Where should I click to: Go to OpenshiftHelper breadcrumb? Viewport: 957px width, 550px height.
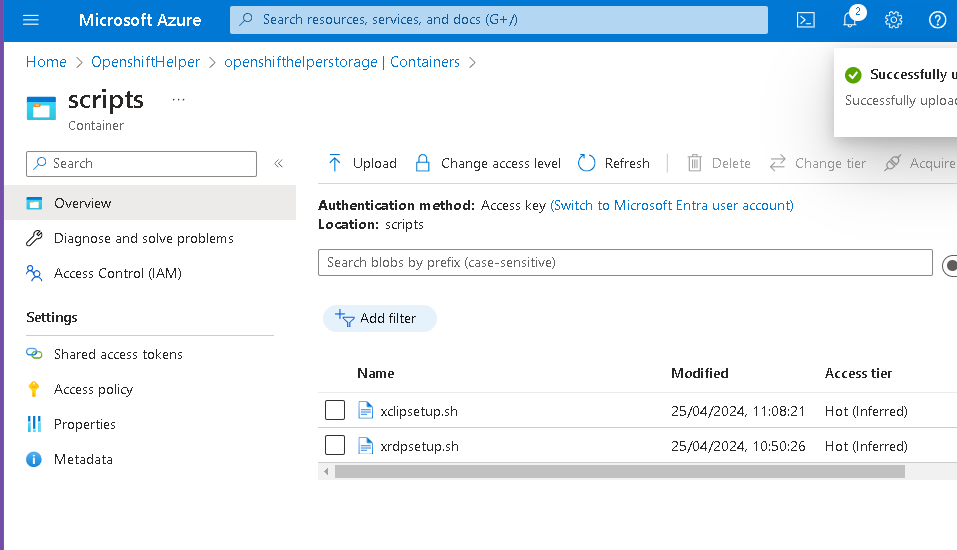coord(145,62)
